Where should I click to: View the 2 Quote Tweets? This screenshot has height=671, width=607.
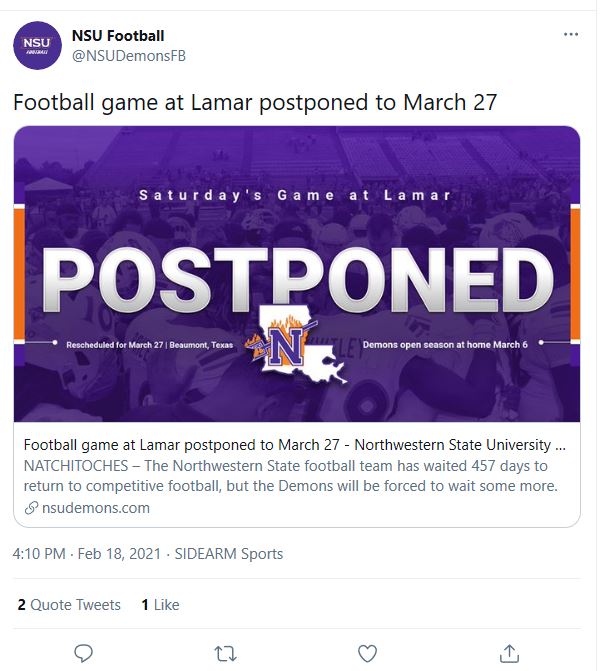click(x=69, y=605)
